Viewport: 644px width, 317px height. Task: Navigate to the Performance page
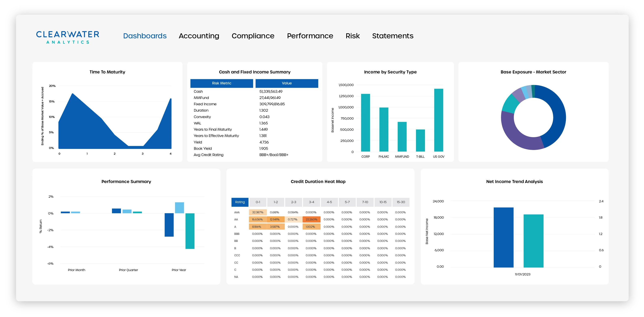coord(310,36)
